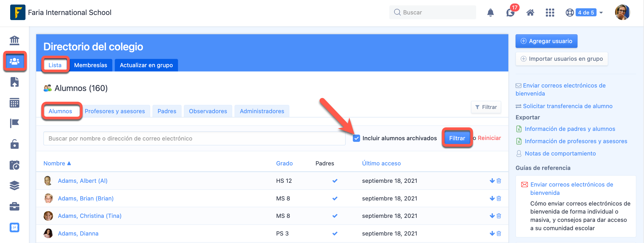Click the flag icon in sidebar
The height and width of the screenshot is (243, 644).
pyautogui.click(x=14, y=123)
